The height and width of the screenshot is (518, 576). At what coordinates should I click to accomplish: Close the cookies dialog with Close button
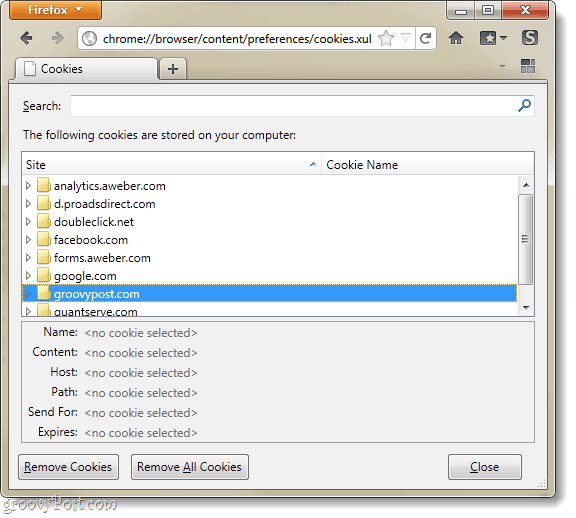click(485, 467)
